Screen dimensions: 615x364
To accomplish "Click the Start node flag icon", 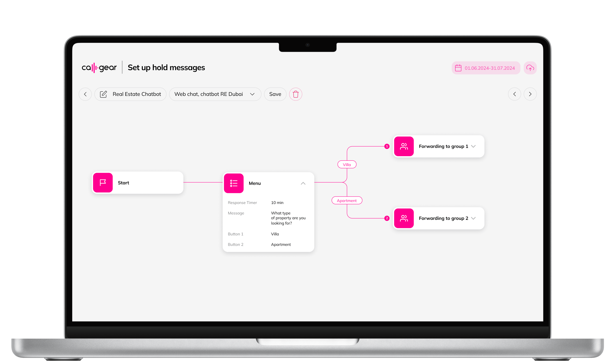I will tap(104, 182).
